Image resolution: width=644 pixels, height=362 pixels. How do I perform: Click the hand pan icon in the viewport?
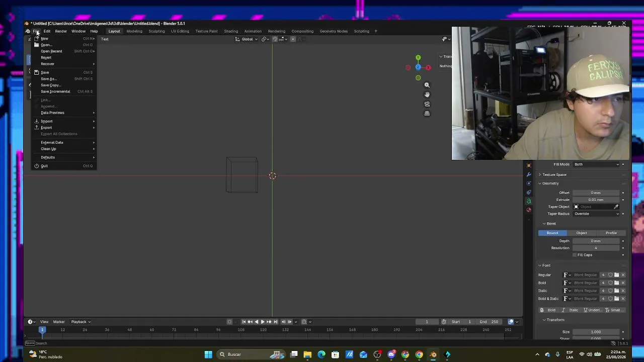[x=427, y=95]
